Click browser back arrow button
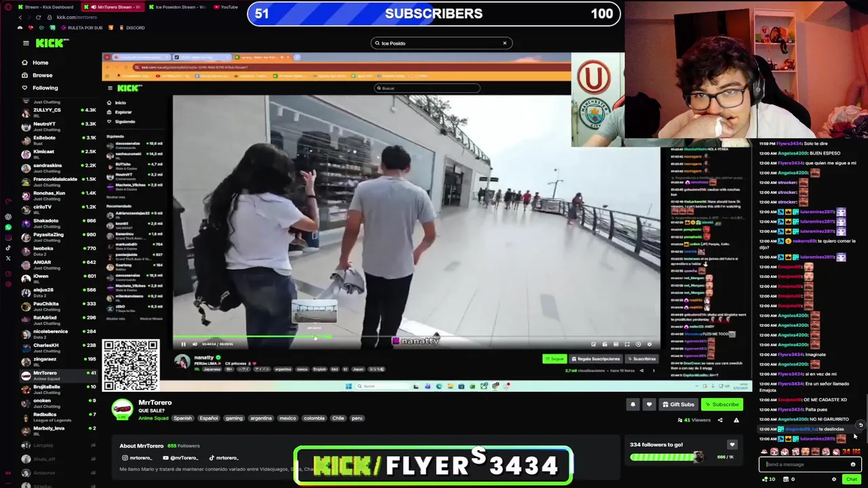The height and width of the screenshot is (488, 868). 20,17
